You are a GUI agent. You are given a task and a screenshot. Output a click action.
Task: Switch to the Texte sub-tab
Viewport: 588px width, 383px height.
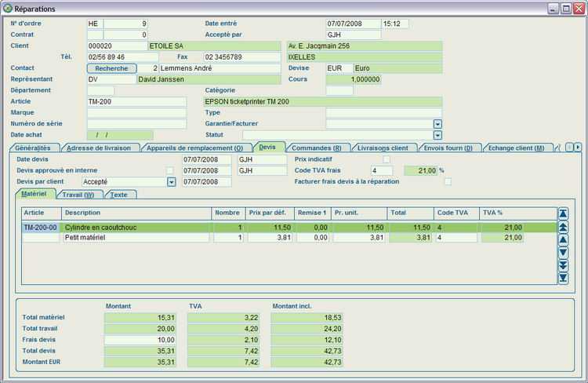(119, 195)
